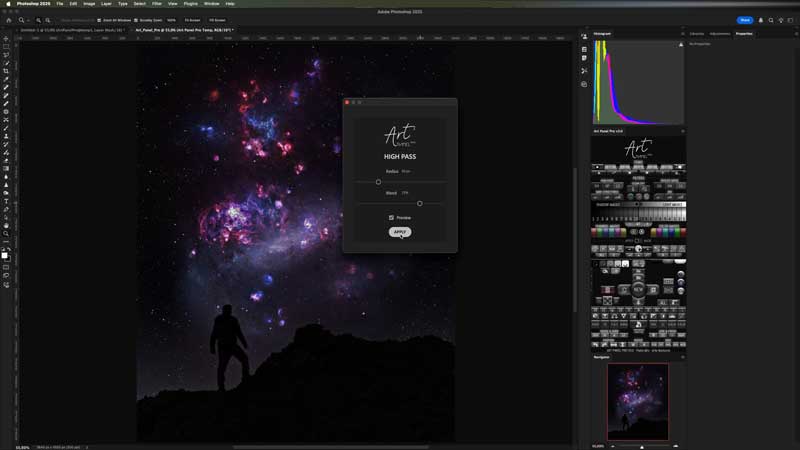Click the Home icon in options bar
The image size is (800, 450).
(x=7, y=20)
